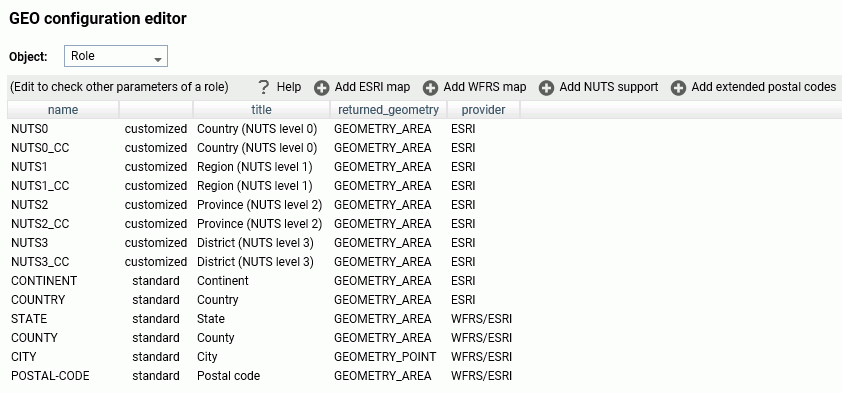Open the Object dropdown showing Role
This screenshot has width=842, height=393.
pos(116,56)
